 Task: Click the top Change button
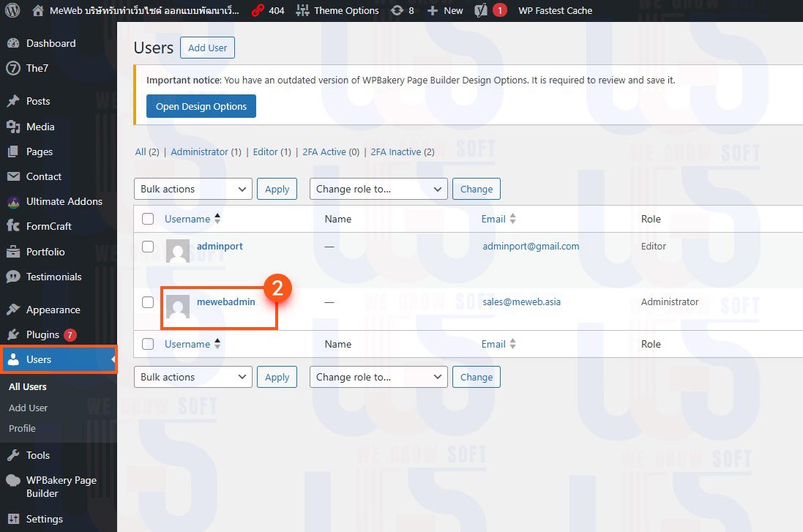tap(477, 189)
